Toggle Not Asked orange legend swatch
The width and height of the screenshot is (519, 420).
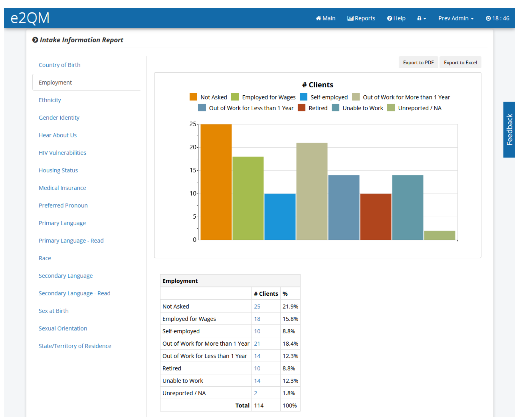193,97
